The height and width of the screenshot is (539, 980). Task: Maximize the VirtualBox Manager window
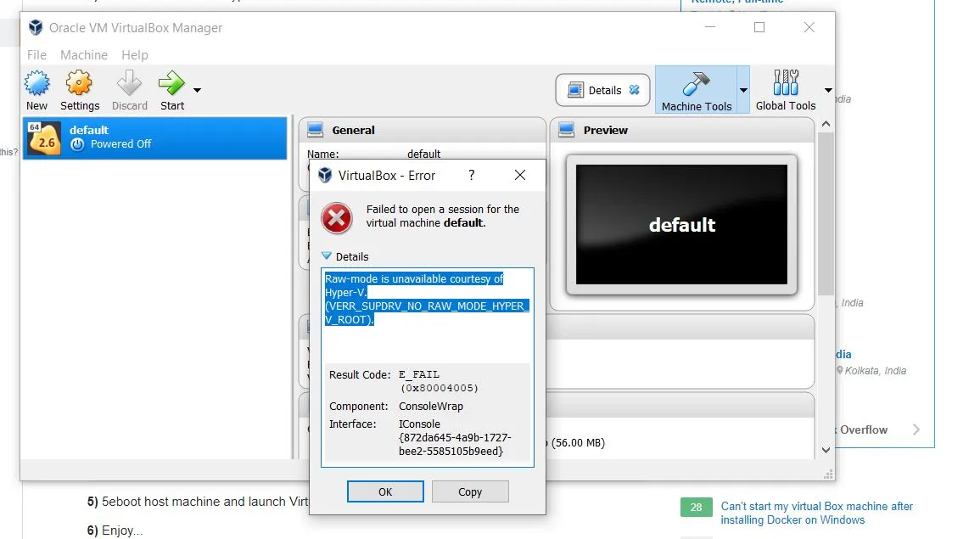759,27
